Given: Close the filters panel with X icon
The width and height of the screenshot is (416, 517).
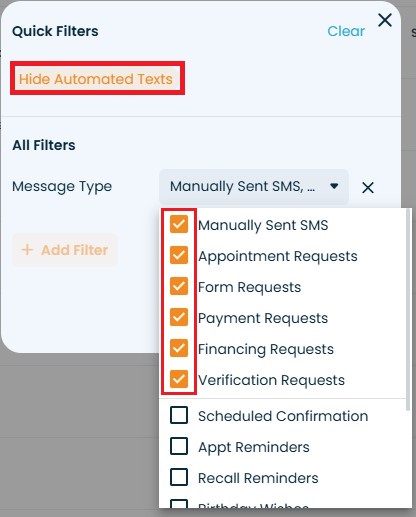Looking at the screenshot, I should click(385, 20).
